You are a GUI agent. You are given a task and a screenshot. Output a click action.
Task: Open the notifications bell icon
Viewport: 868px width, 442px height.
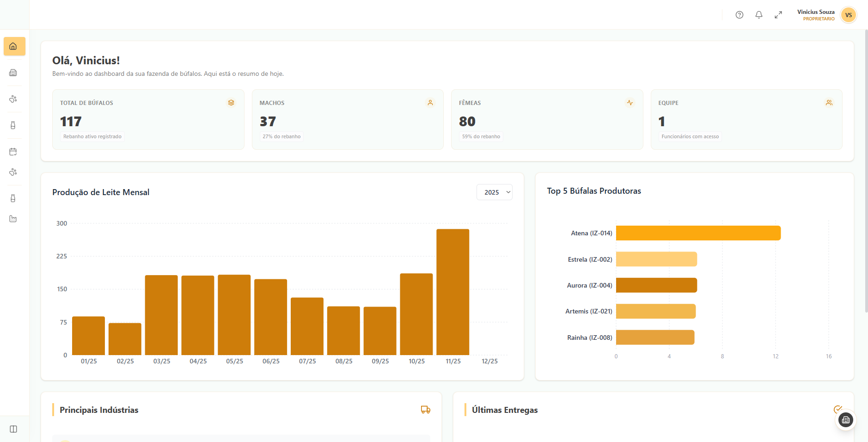click(758, 14)
